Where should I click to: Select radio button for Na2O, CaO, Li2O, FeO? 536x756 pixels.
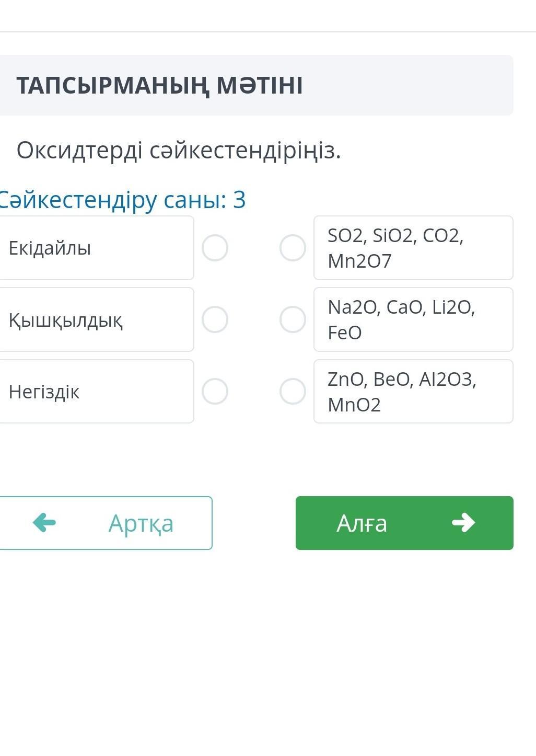[x=293, y=319]
